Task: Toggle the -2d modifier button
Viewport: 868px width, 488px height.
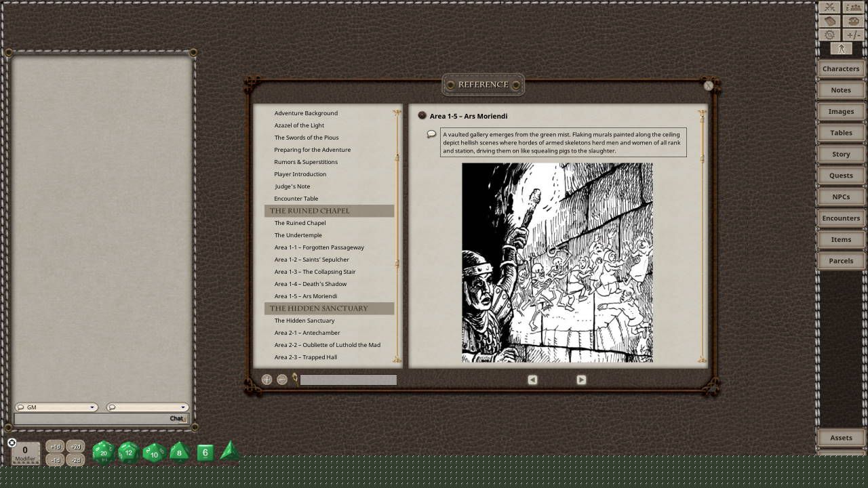Action: (75, 460)
